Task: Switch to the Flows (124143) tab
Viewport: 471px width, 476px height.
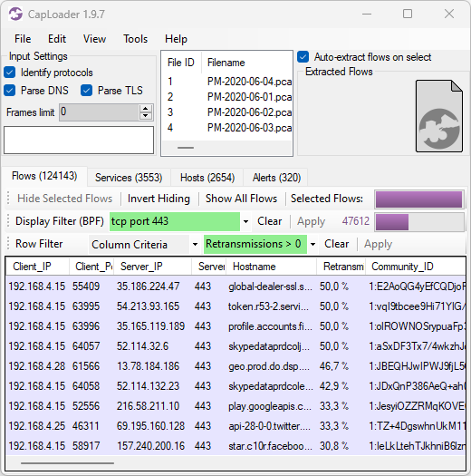Action: [44, 176]
